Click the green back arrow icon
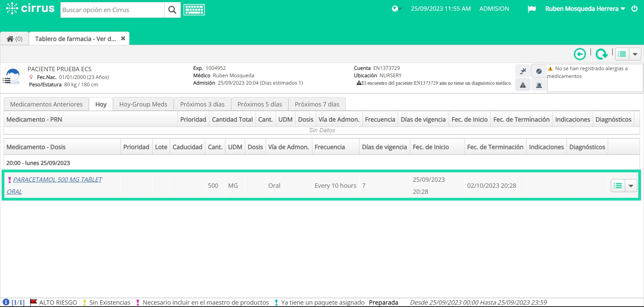 (x=580, y=54)
